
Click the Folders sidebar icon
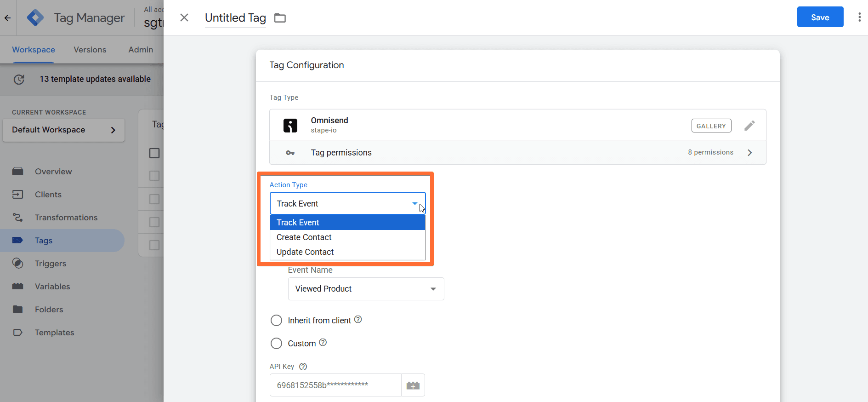[x=18, y=310]
